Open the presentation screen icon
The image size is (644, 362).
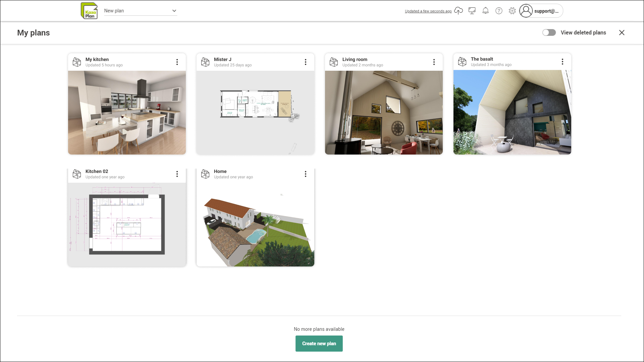pos(472,11)
